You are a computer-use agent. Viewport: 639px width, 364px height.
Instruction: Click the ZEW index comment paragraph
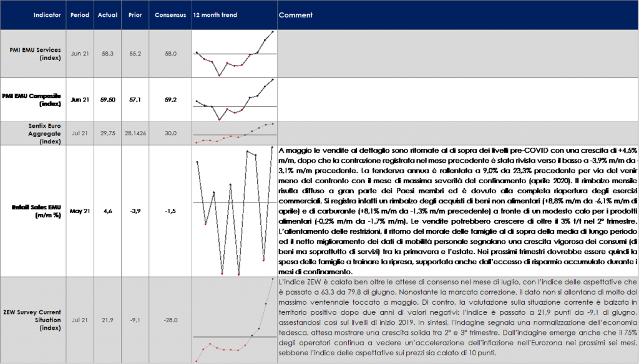[x=457, y=318]
